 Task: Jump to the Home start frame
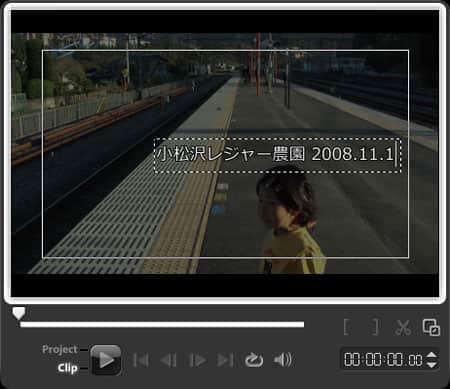[x=141, y=360]
